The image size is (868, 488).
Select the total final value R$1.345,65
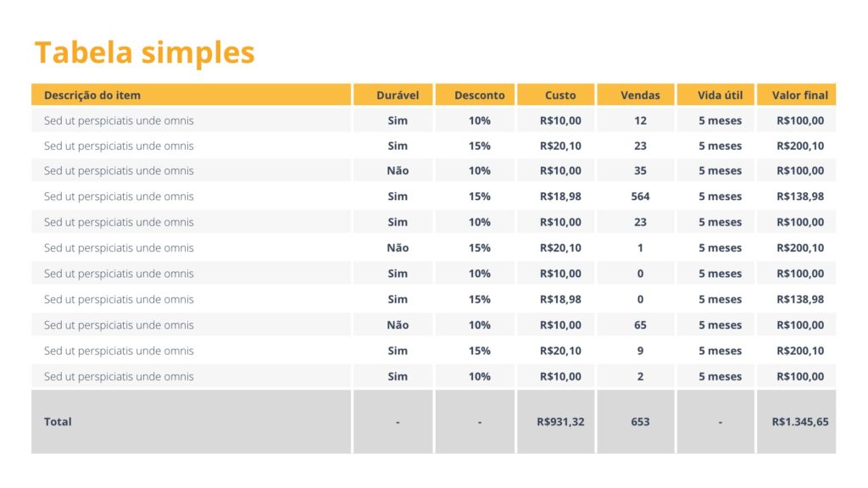tap(799, 422)
